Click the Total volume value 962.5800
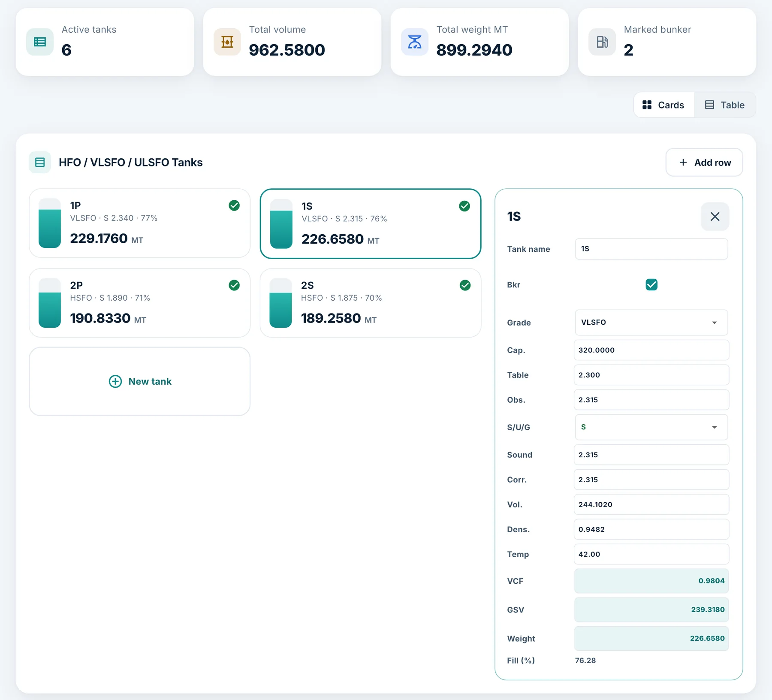Screen dimensions: 772x700 287,50
